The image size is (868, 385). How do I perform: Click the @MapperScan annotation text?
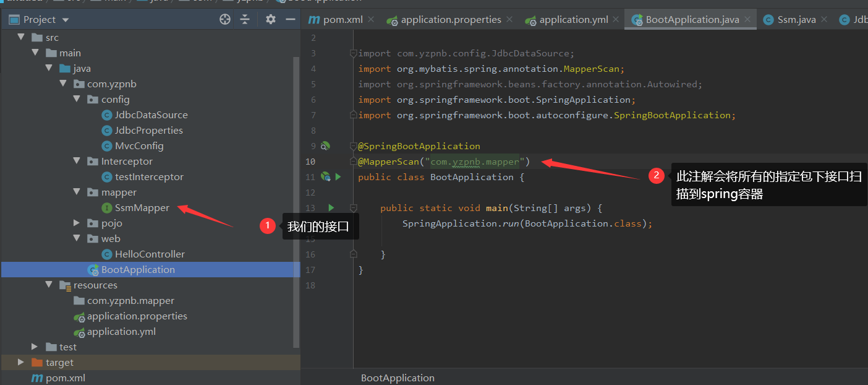(x=388, y=162)
